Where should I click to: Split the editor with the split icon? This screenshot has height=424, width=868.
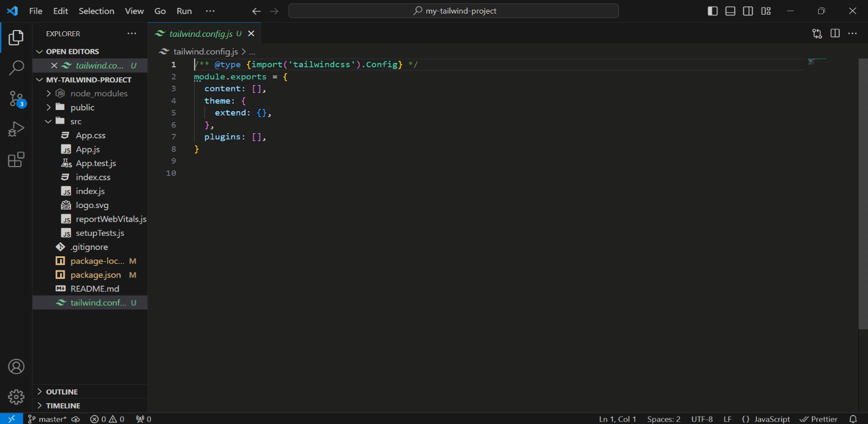tap(835, 33)
